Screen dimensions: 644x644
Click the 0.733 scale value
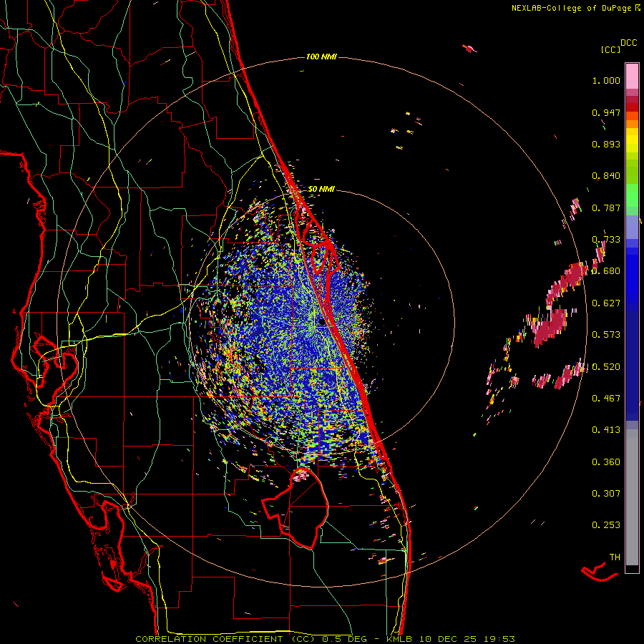606,240
